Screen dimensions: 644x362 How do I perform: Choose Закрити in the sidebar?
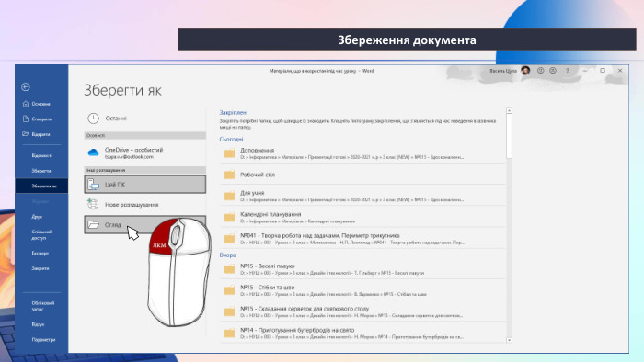point(41,268)
